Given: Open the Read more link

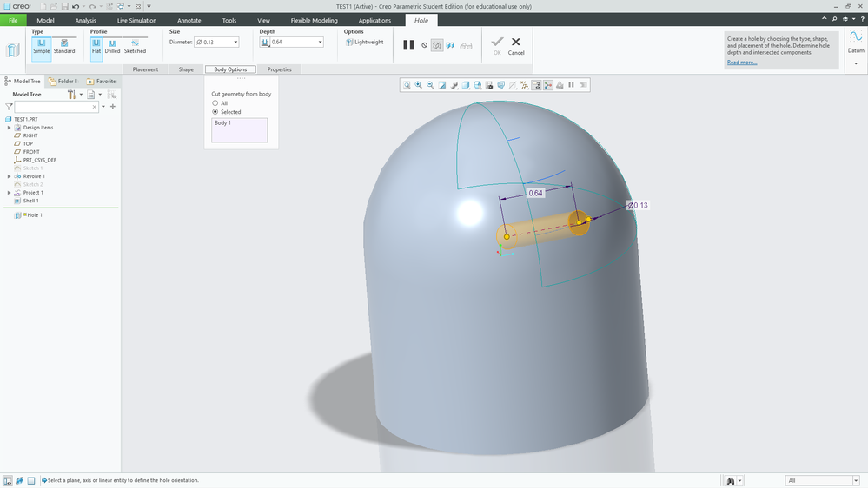Looking at the screenshot, I should pos(741,63).
